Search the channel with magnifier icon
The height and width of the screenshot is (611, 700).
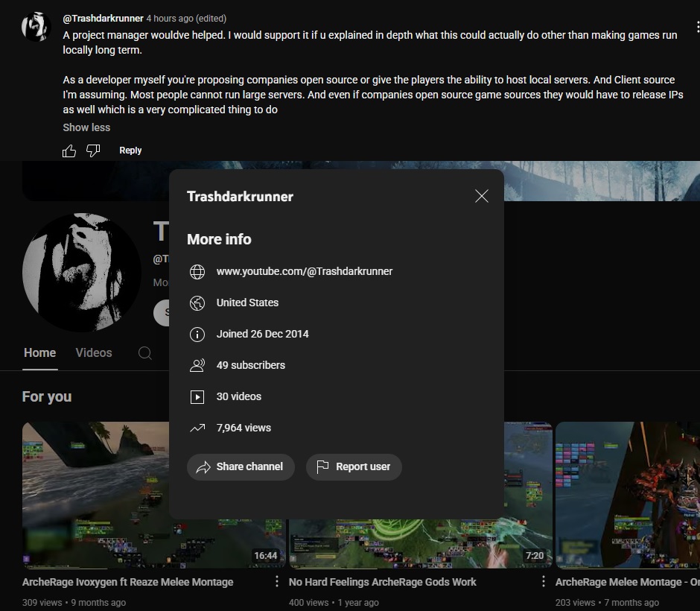(x=145, y=353)
